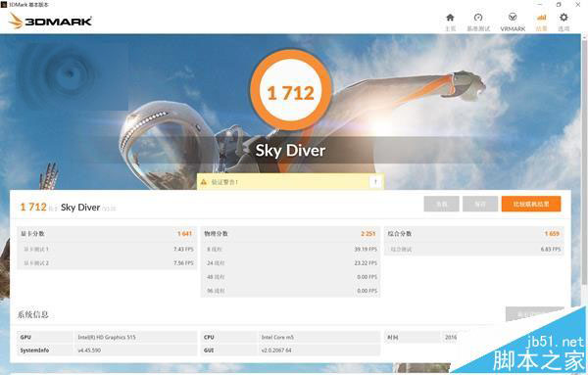Click the graphics score value 1 641
The width and height of the screenshot is (588, 375).
coord(184,233)
